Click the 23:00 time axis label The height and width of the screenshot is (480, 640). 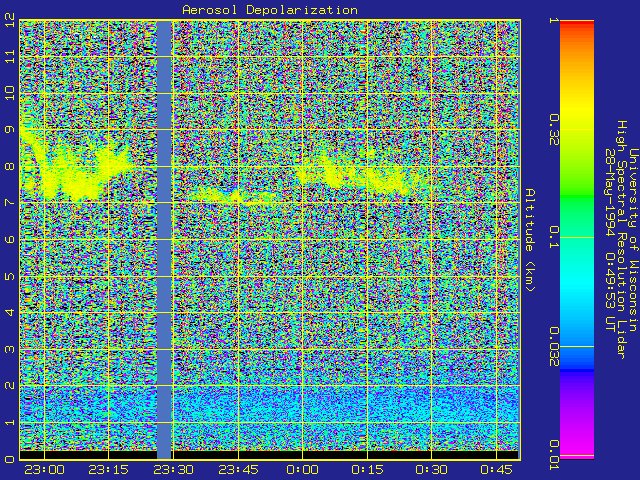coord(44,469)
